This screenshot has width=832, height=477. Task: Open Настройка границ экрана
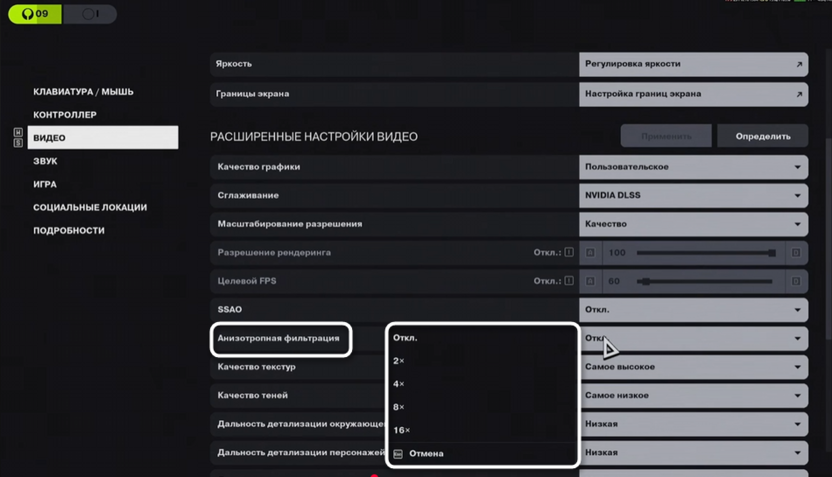pos(694,94)
